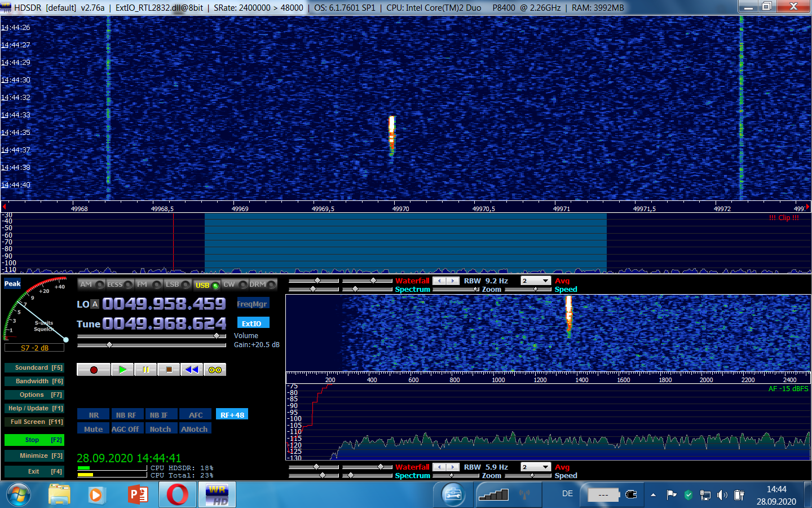Click the S7 -2 dB signal readout
The image size is (812, 508).
34,348
